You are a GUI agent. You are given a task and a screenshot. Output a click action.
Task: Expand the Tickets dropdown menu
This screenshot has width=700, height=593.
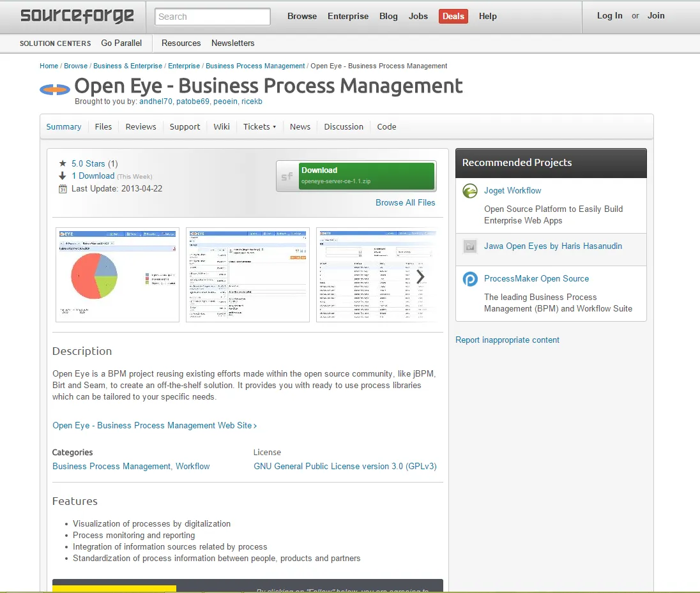click(259, 127)
